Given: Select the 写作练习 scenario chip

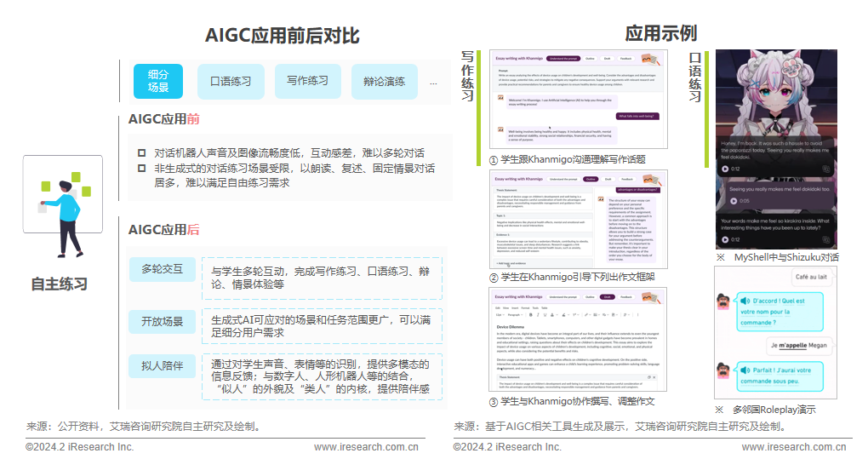Looking at the screenshot, I should pyautogui.click(x=308, y=82).
